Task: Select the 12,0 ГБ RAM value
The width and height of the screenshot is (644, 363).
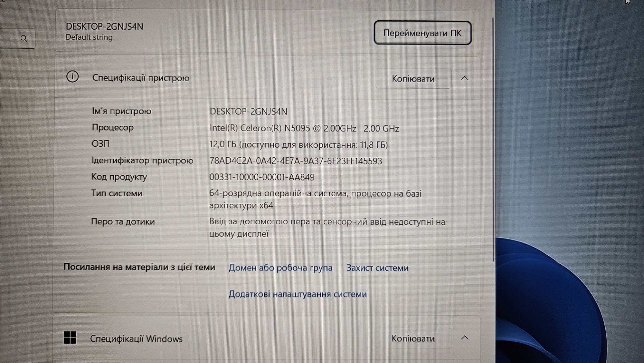Action: coord(298,144)
